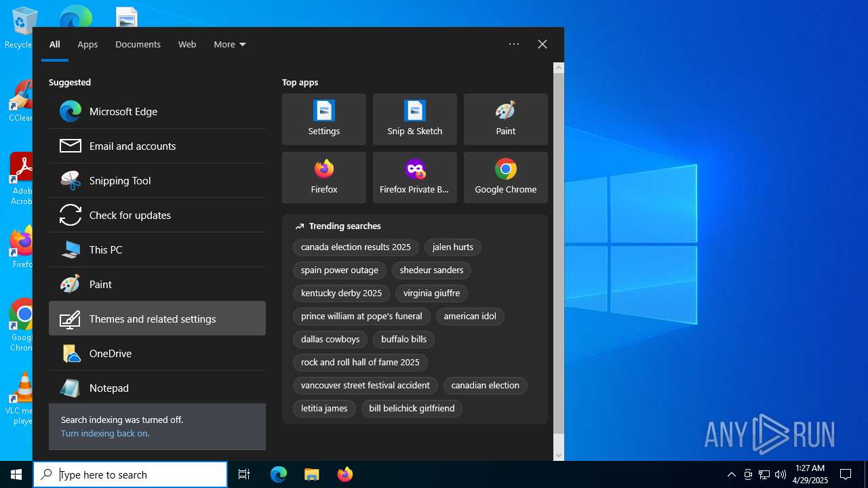Show hidden system tray icons
The height and width of the screenshot is (488, 868).
coord(732,474)
